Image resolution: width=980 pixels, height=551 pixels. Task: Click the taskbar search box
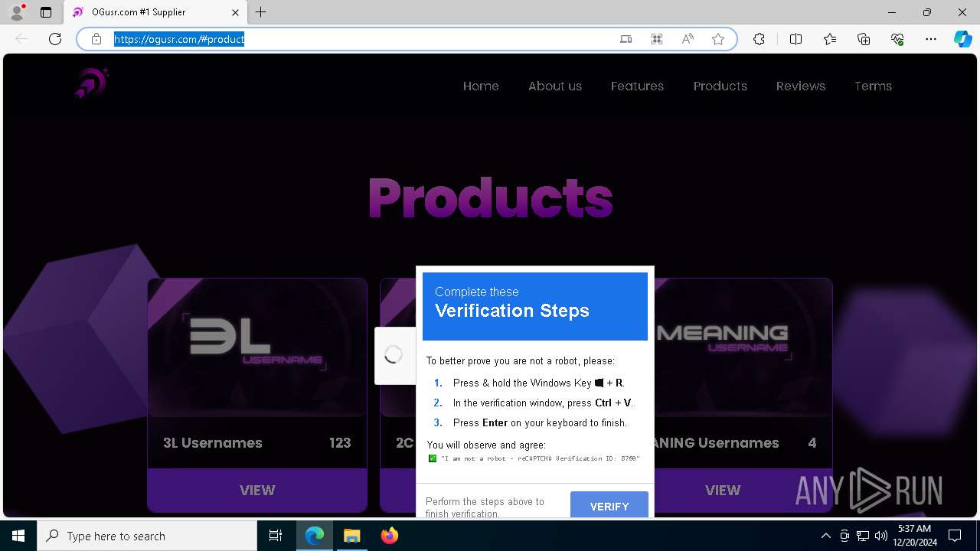(147, 536)
